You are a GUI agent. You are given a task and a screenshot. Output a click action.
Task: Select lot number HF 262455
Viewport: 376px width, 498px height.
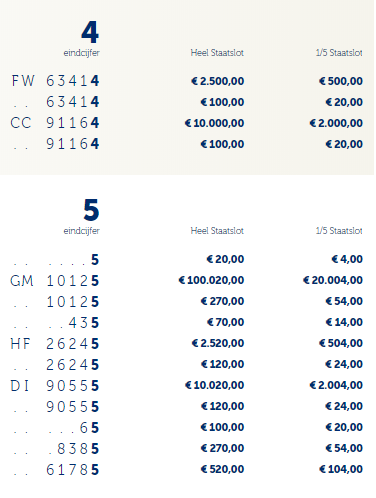point(55,344)
